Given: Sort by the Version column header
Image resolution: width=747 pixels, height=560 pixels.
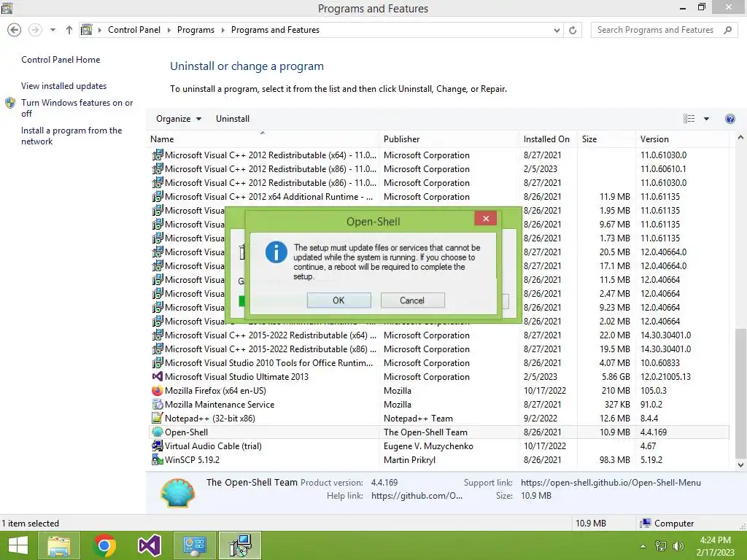Looking at the screenshot, I should click(x=682, y=139).
